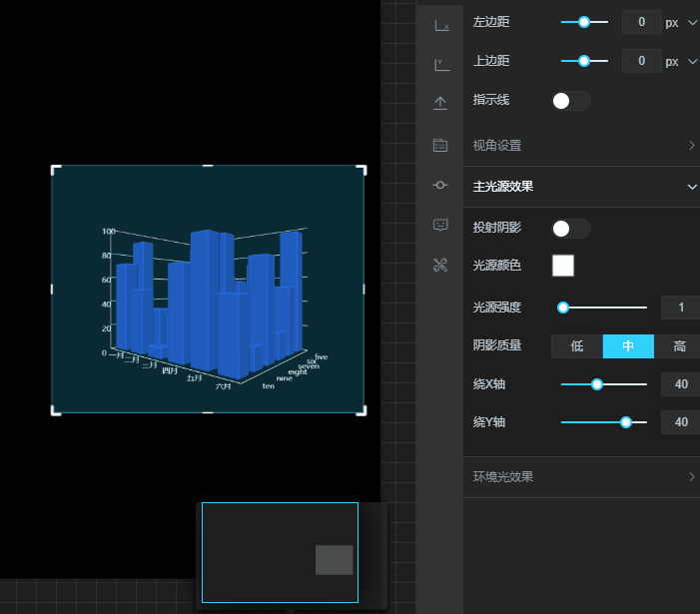Focus the 光源强度 value field
Viewport: 700px width, 614px height.
point(680,307)
